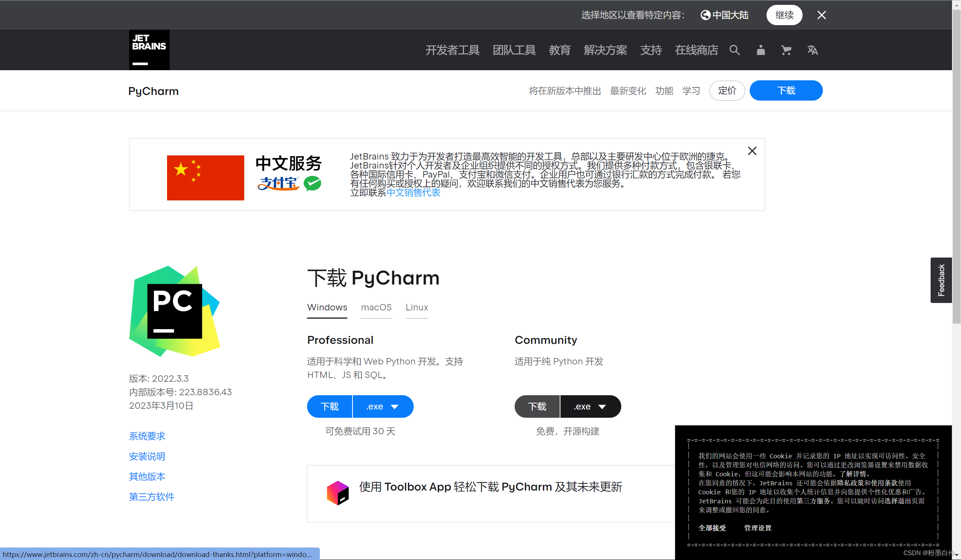961x560 pixels.
Task: Click the 继续 button
Action: coord(784,15)
